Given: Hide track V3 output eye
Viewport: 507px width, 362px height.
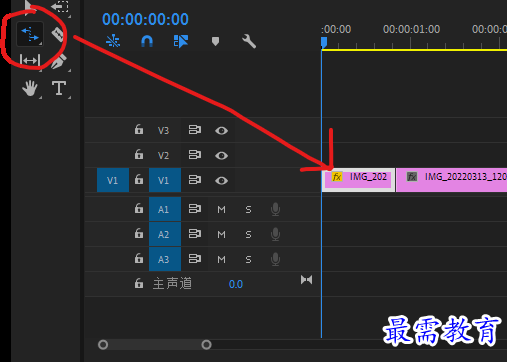Looking at the screenshot, I should tap(221, 130).
